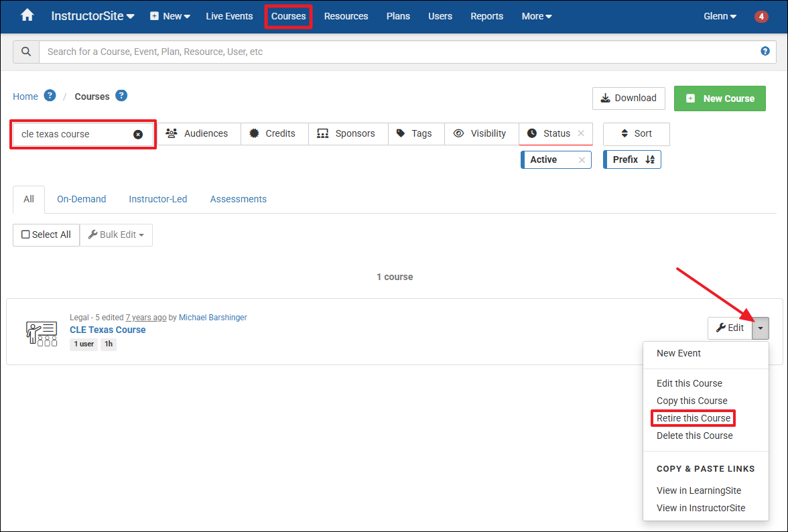Open the New dropdown in top navbar
Screen dimensions: 788x532
170,16
